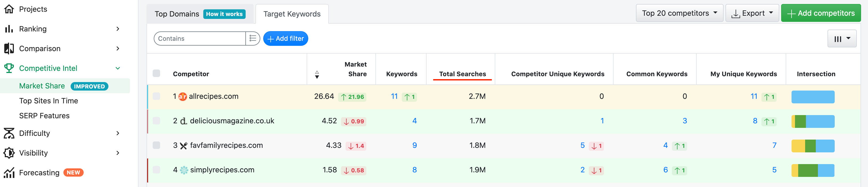Toggle the select-all competitors checkbox

(156, 74)
